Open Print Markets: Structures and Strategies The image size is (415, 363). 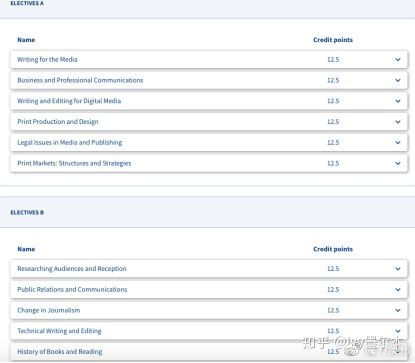coord(74,163)
